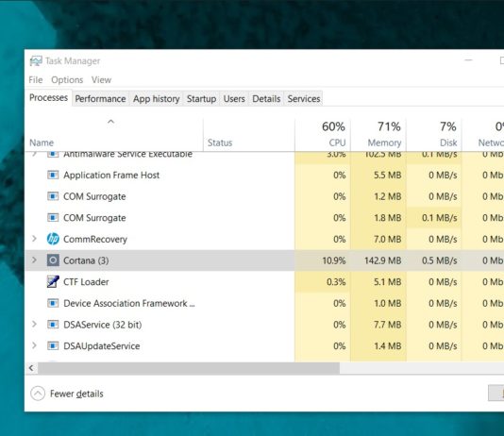Image resolution: width=504 pixels, height=436 pixels.
Task: Select the DSAUpdateService row name
Action: point(102,346)
